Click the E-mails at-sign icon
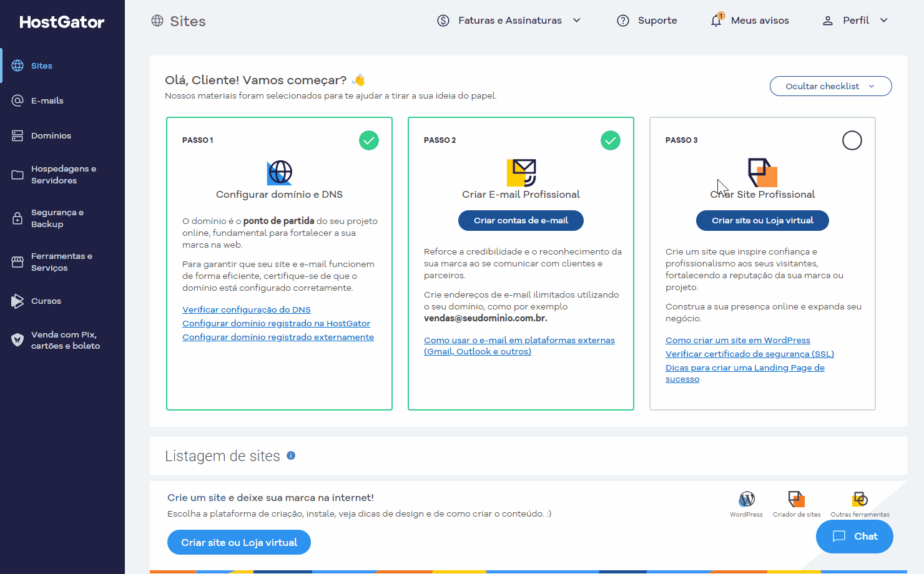Image resolution: width=924 pixels, height=574 pixels. 17,100
